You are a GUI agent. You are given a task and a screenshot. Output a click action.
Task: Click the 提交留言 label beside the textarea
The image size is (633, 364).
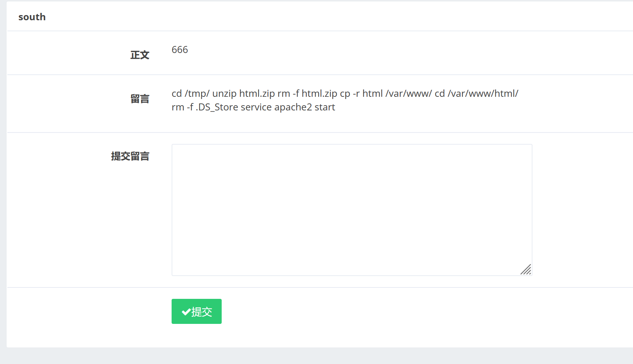(x=130, y=156)
